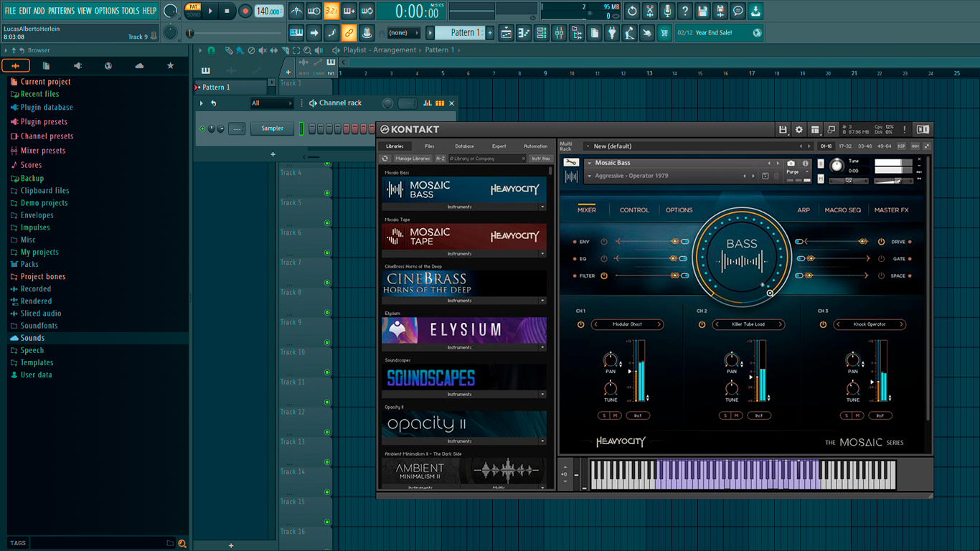Click the DRIVE amount slider handle

coord(864,242)
